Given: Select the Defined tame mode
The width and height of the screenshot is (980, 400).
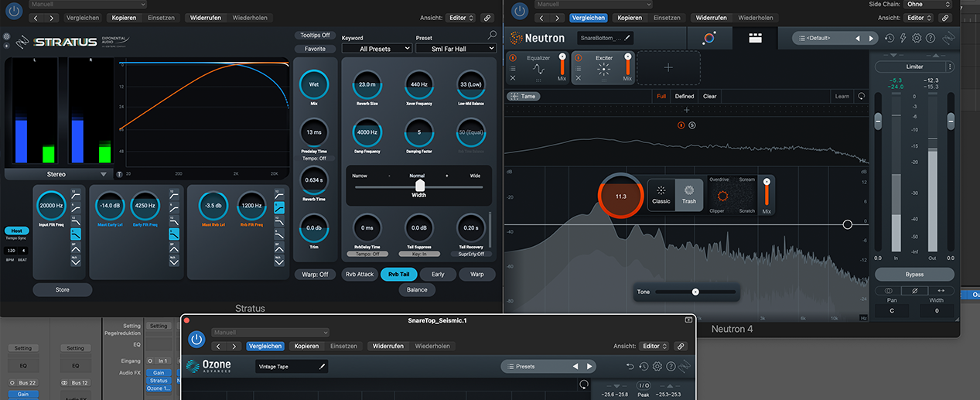Looking at the screenshot, I should [x=685, y=97].
